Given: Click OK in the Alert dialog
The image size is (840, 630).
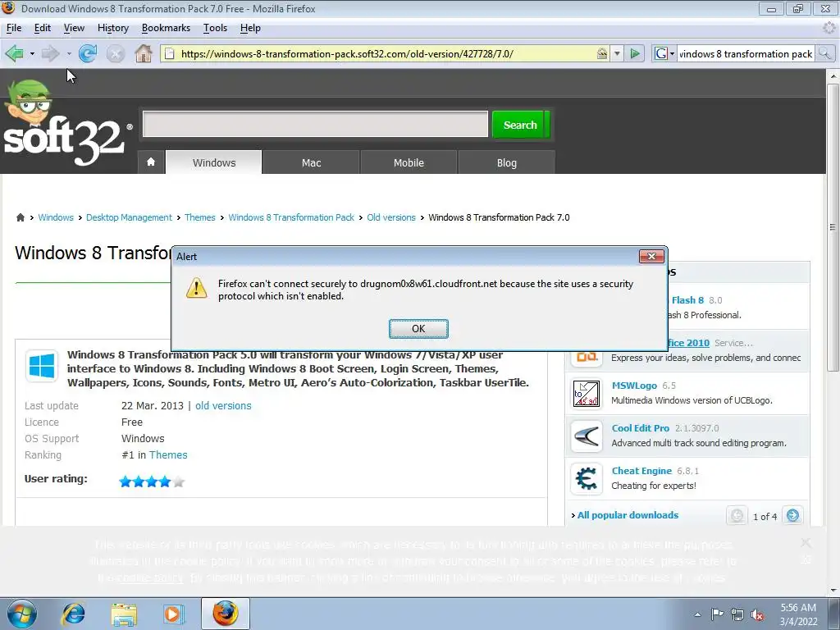Looking at the screenshot, I should 418,328.
